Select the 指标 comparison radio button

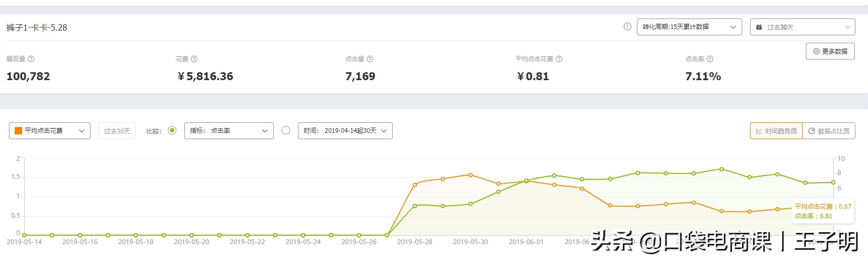pyautogui.click(x=172, y=130)
